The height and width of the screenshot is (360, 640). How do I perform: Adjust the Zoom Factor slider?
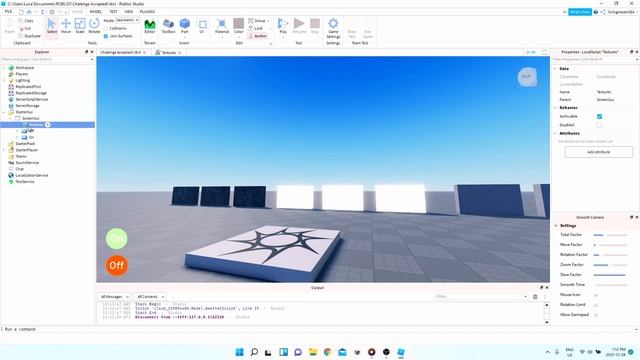pyautogui.click(x=610, y=265)
